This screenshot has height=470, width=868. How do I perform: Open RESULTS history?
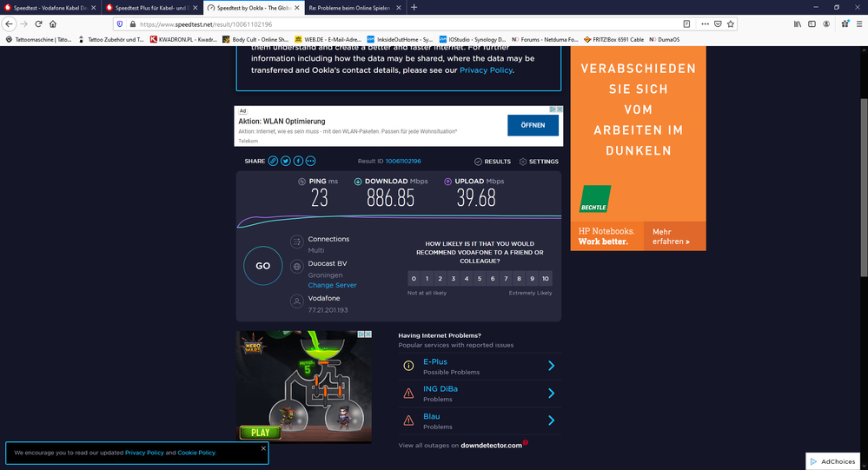[x=493, y=162]
